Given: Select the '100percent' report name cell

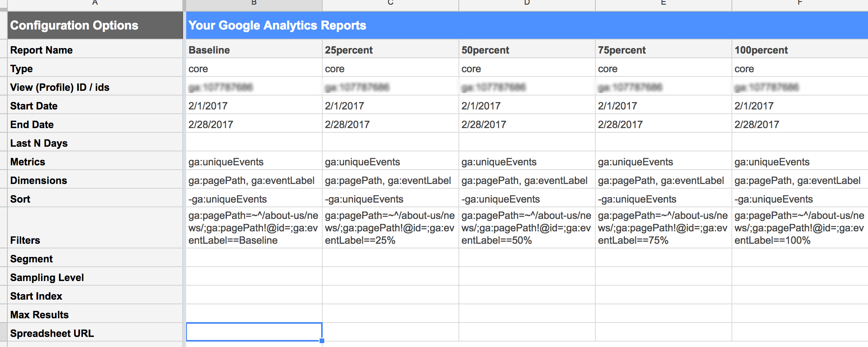Looking at the screenshot, I should click(799, 50).
